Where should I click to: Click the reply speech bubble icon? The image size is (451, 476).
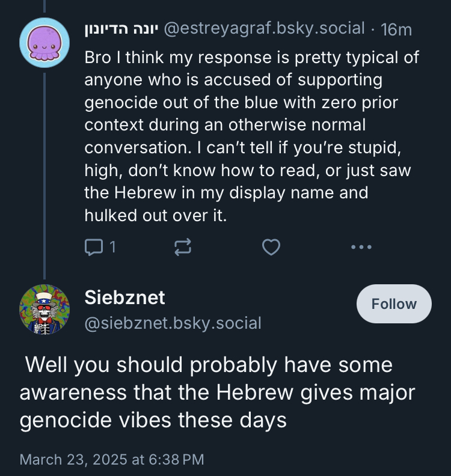94,246
